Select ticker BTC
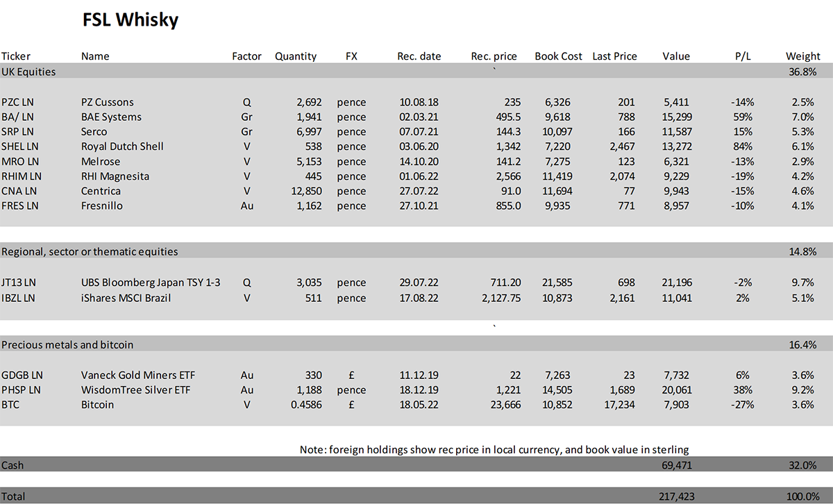 [x=10, y=405]
